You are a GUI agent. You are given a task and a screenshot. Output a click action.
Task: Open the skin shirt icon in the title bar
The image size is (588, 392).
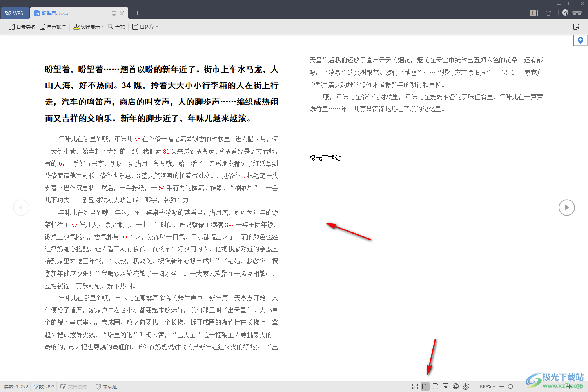(x=549, y=13)
